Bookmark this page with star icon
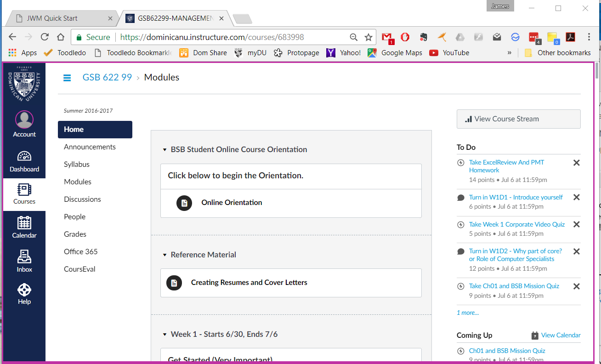The image size is (601, 364). coord(368,37)
